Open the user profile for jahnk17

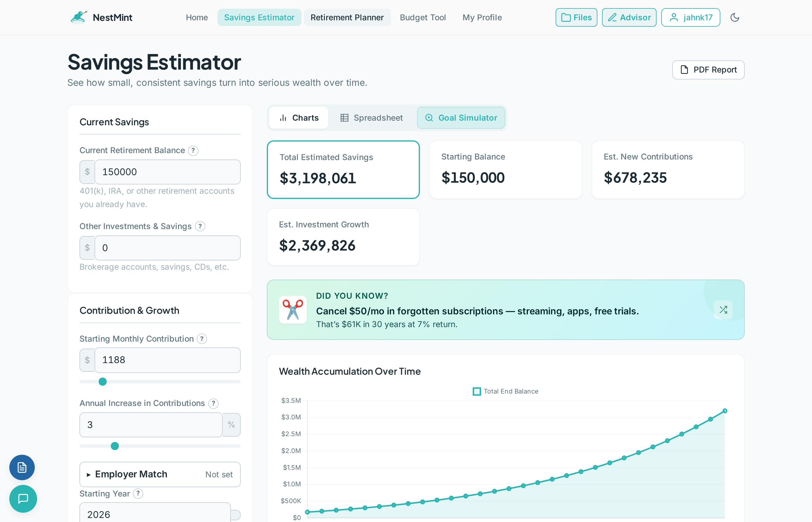coord(690,17)
